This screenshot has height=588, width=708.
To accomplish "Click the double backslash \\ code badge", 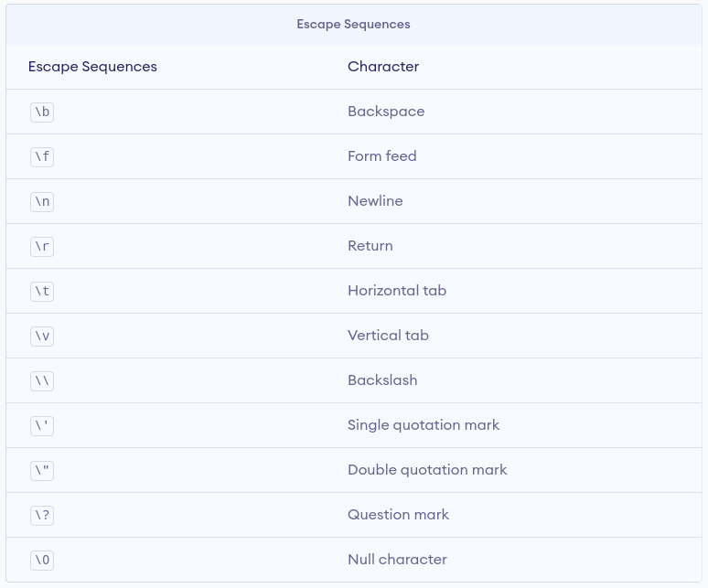I will 42,381.
